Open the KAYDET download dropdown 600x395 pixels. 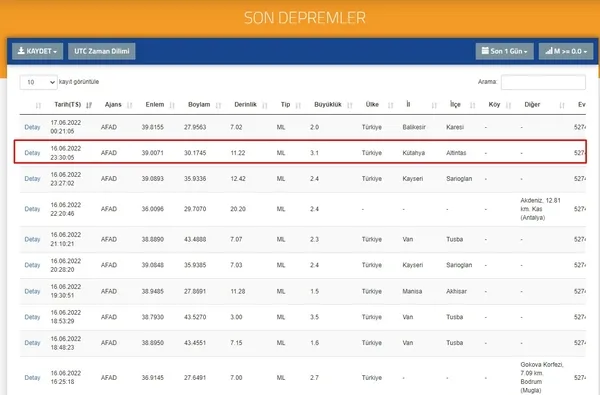coord(38,51)
